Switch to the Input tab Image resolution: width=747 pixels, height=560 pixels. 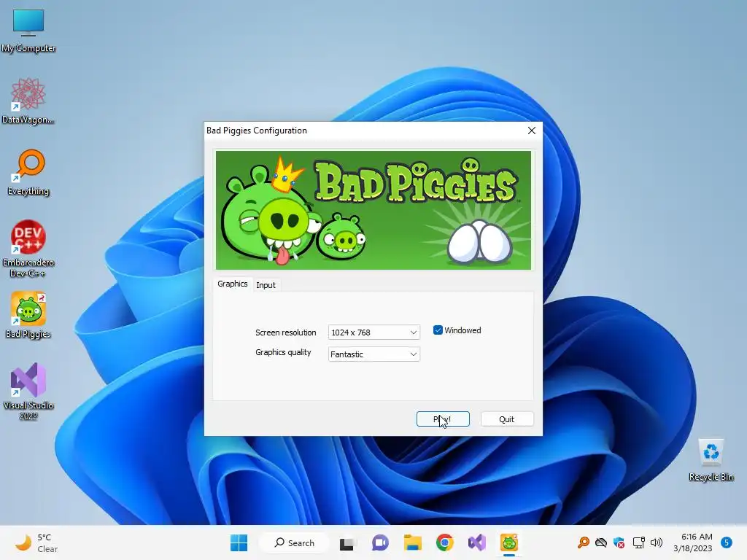(x=266, y=285)
